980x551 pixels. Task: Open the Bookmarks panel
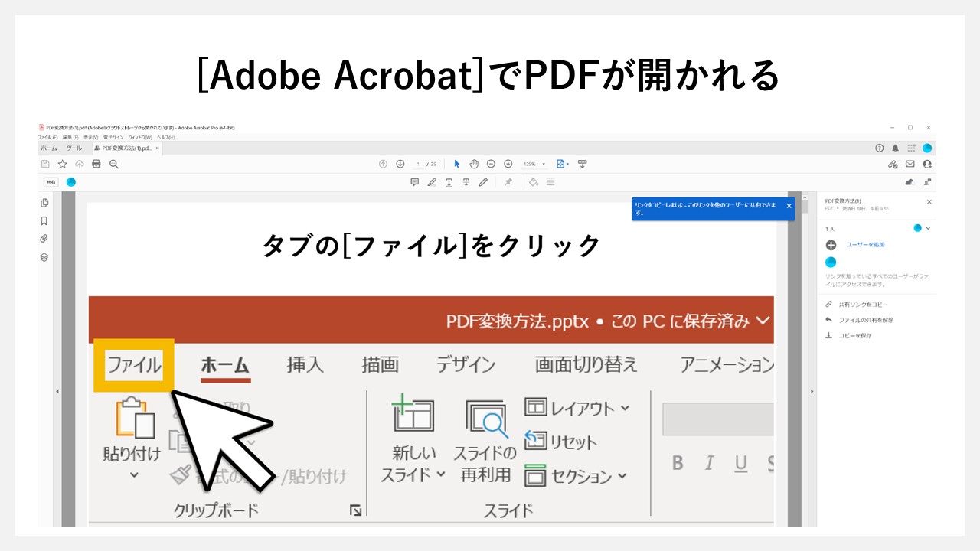tap(44, 221)
